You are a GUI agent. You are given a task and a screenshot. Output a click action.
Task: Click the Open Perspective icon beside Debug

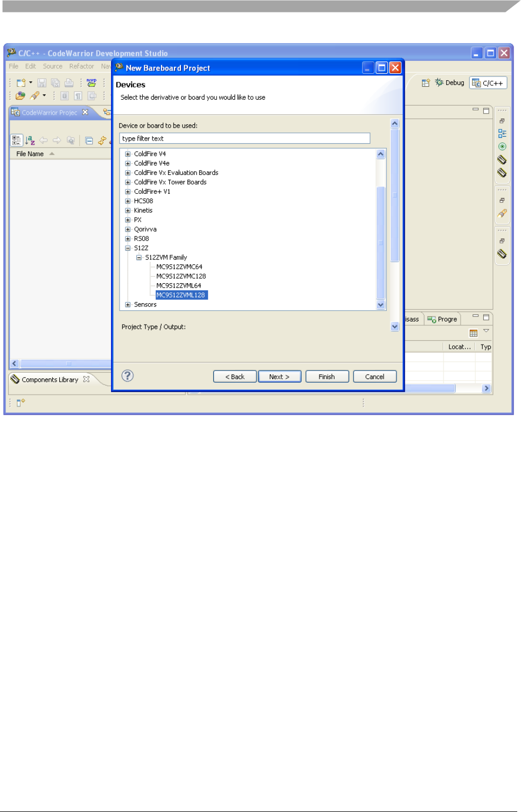click(426, 83)
